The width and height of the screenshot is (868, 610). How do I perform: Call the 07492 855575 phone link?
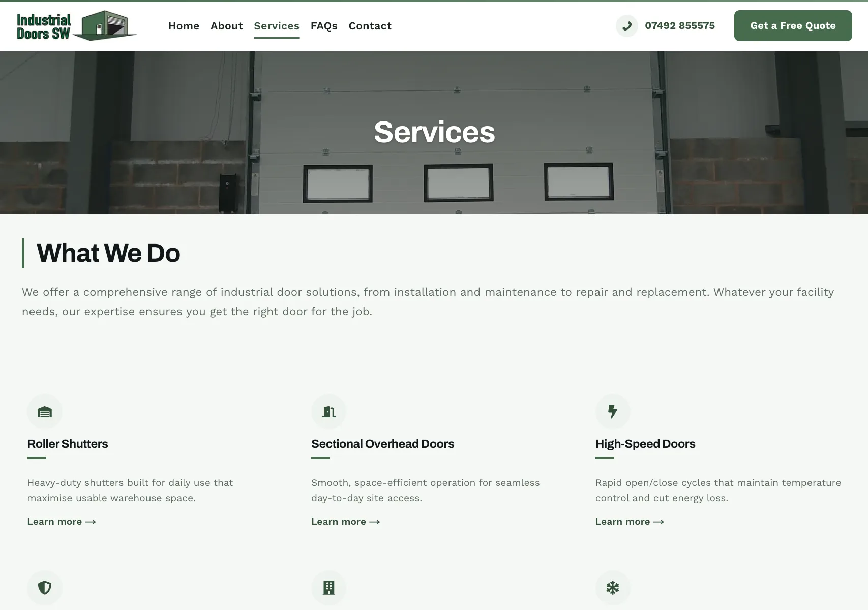(680, 26)
